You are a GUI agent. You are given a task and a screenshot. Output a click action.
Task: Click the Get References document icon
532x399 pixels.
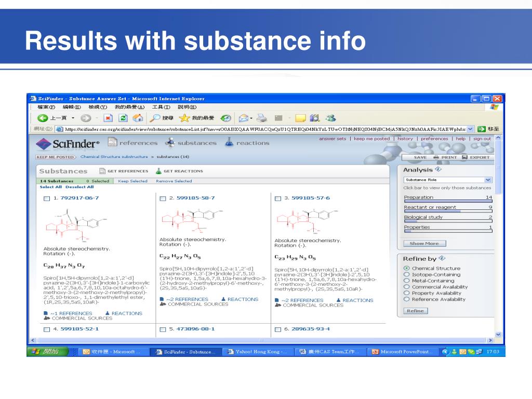pyautogui.click(x=102, y=171)
